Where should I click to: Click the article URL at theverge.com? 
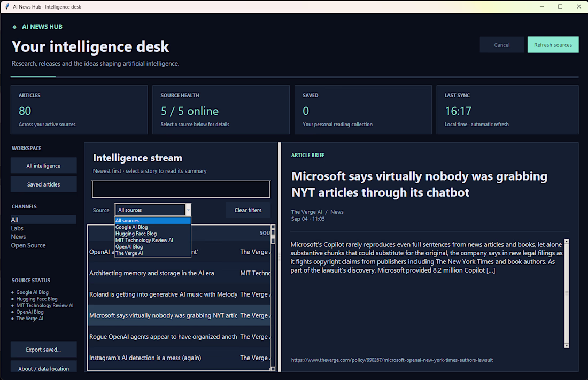(x=392, y=360)
